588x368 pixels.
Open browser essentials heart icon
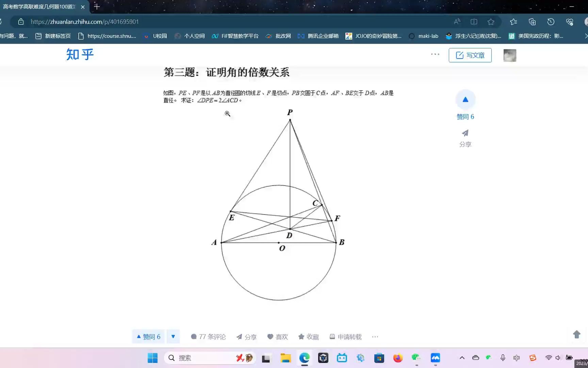(x=570, y=22)
